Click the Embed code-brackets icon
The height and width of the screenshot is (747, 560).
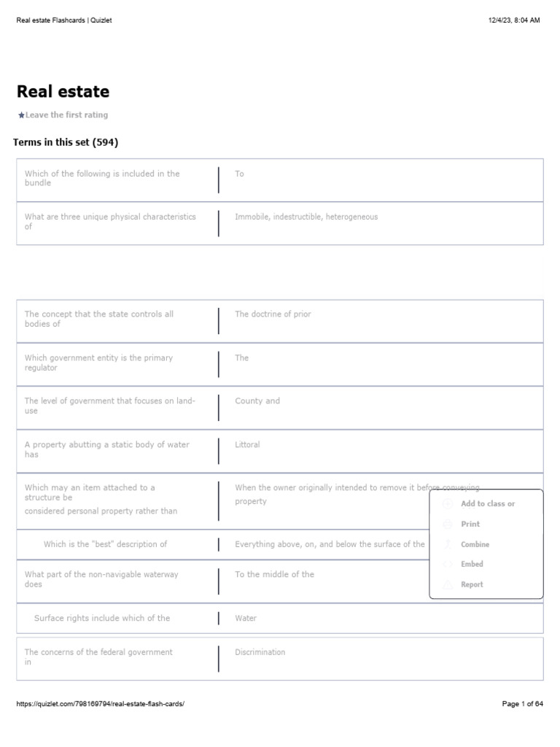(448, 564)
